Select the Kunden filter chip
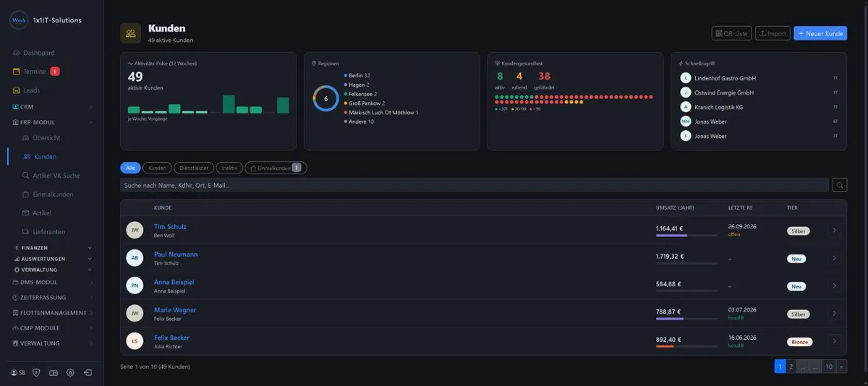This screenshot has width=868, height=386. coord(157,168)
